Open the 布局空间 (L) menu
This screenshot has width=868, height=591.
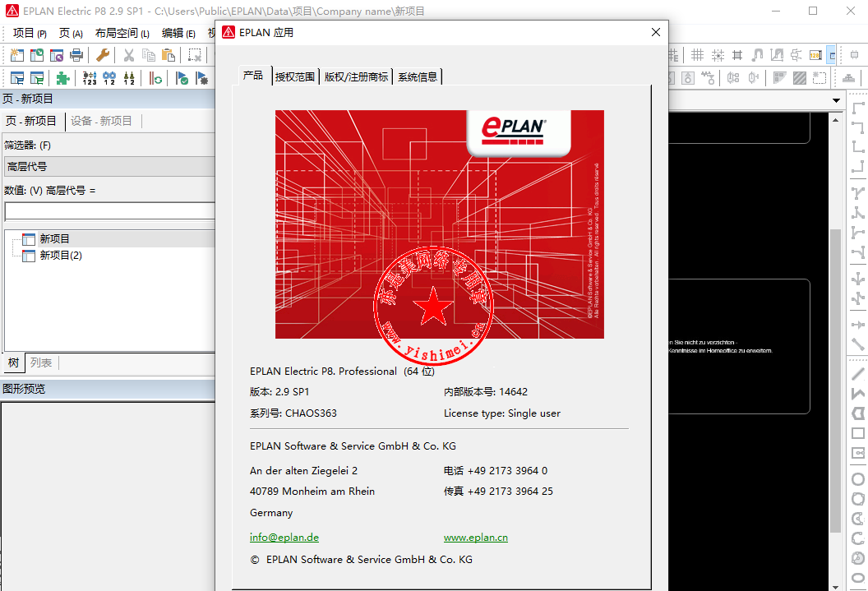pos(122,33)
